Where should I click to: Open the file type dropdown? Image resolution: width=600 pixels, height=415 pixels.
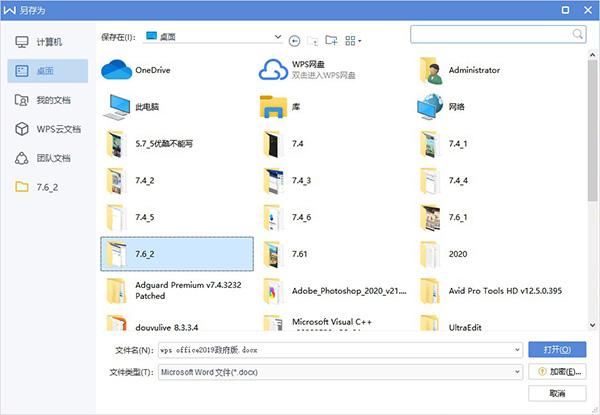click(x=341, y=372)
